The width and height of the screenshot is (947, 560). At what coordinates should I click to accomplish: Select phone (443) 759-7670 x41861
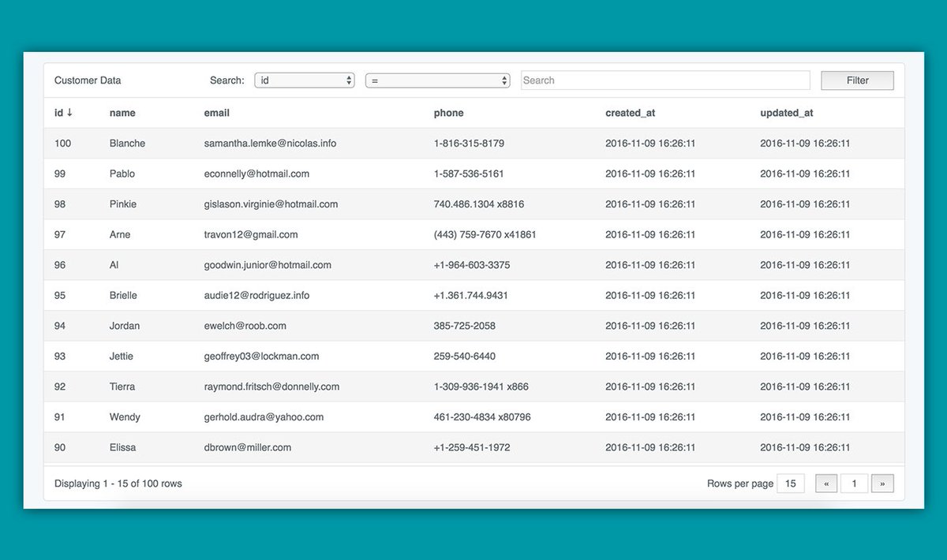(485, 235)
